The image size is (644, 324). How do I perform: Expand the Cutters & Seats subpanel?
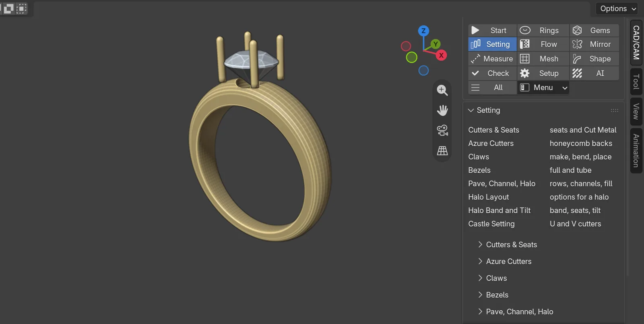click(x=507, y=245)
